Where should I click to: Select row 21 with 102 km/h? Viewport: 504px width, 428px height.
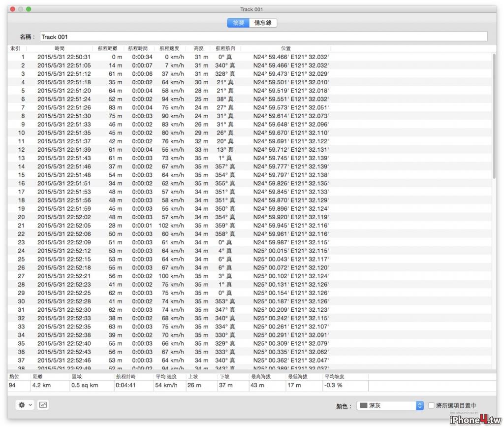[250, 226]
